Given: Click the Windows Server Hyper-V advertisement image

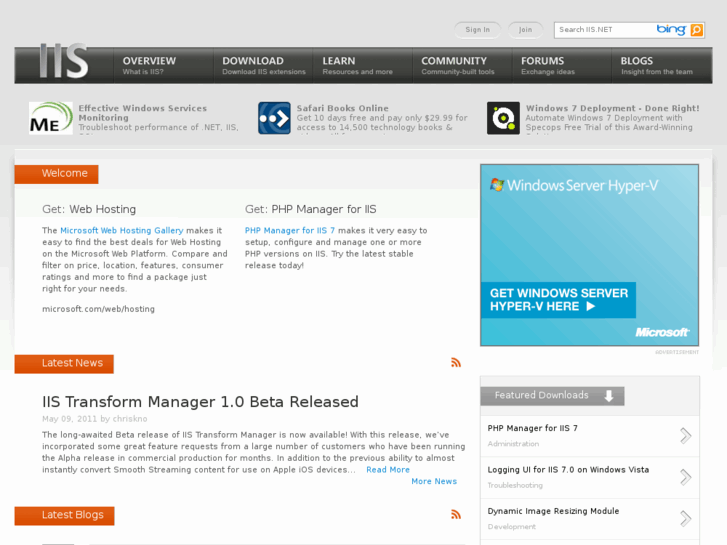Looking at the screenshot, I should click(x=589, y=255).
